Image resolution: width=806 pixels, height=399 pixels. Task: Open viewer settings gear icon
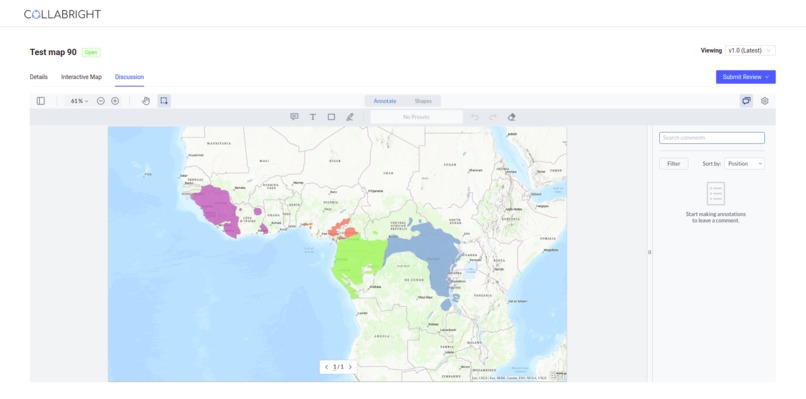pos(765,101)
